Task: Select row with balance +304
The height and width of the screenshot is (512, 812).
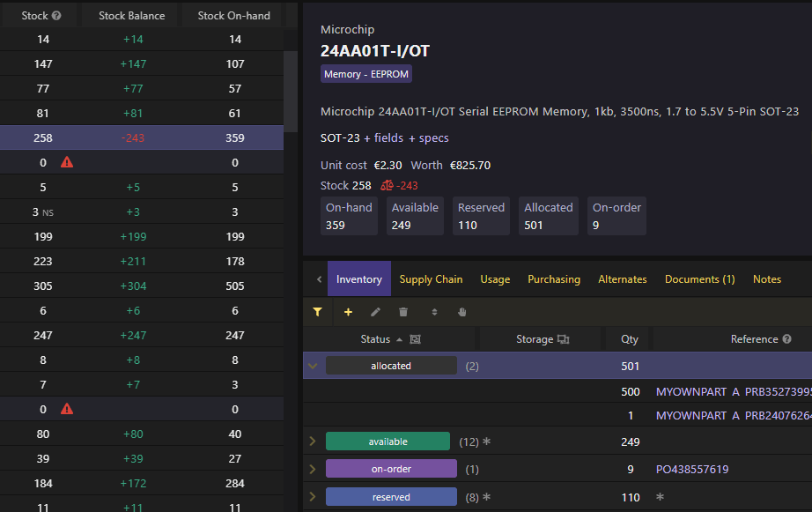Action: (x=142, y=286)
